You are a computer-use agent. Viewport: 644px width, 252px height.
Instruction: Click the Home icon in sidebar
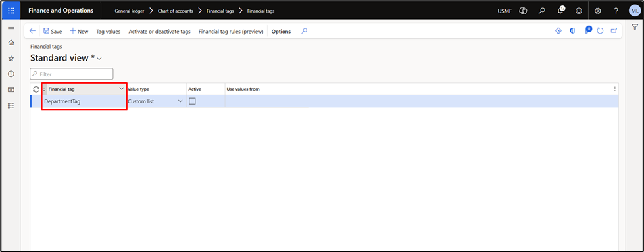[x=11, y=43]
